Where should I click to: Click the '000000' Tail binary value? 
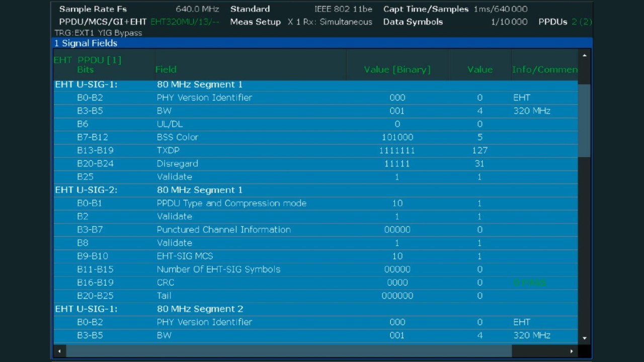coord(397,296)
